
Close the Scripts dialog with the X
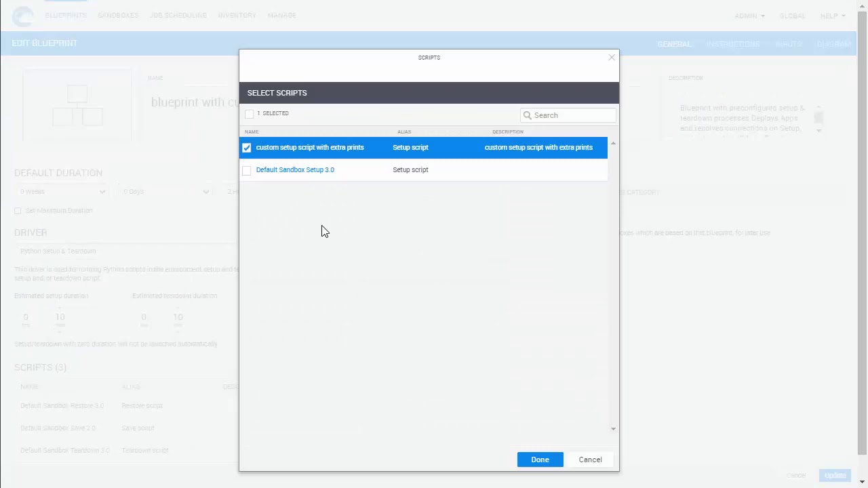click(612, 58)
